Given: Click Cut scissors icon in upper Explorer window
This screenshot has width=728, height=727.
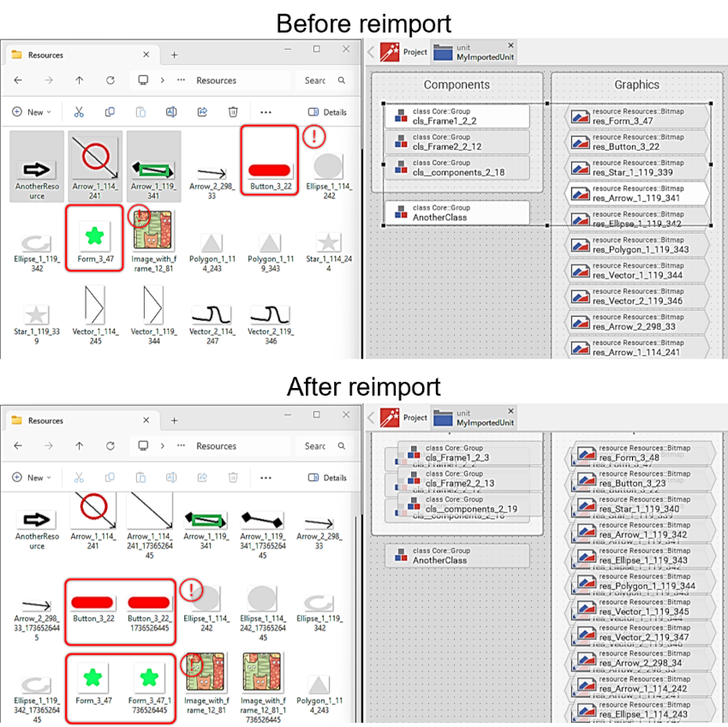Looking at the screenshot, I should pyautogui.click(x=79, y=112).
